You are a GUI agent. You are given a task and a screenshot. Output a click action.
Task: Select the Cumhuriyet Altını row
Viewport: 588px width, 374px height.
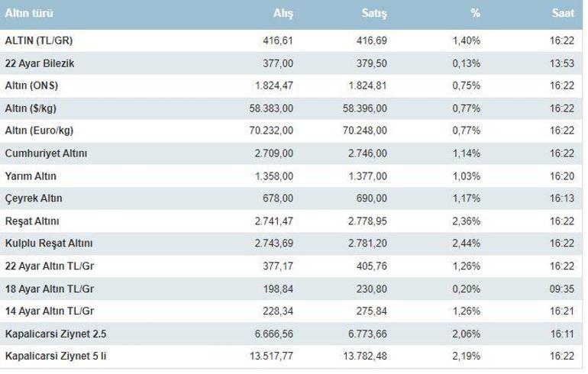[46, 153]
